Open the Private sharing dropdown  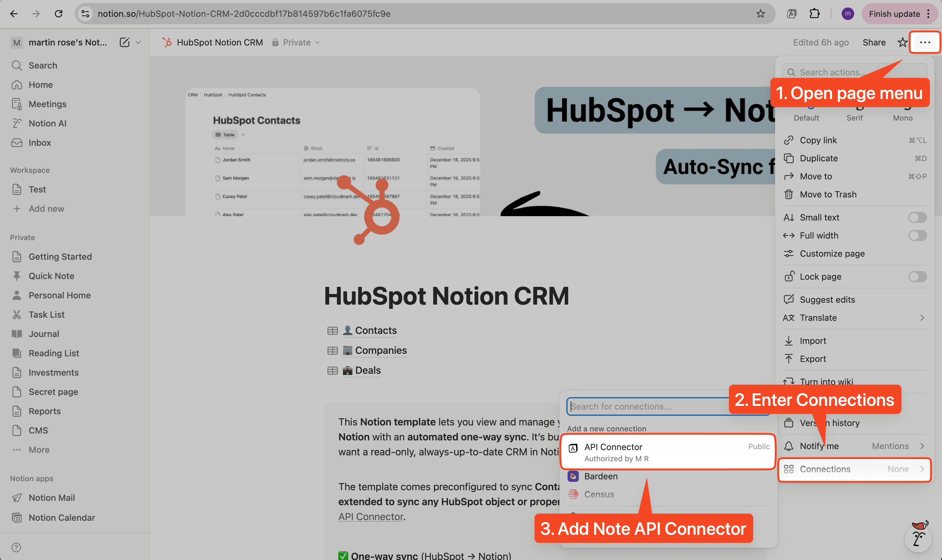pyautogui.click(x=296, y=42)
